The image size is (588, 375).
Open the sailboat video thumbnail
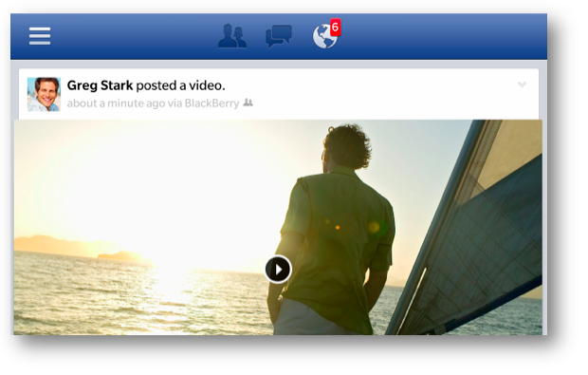click(278, 227)
